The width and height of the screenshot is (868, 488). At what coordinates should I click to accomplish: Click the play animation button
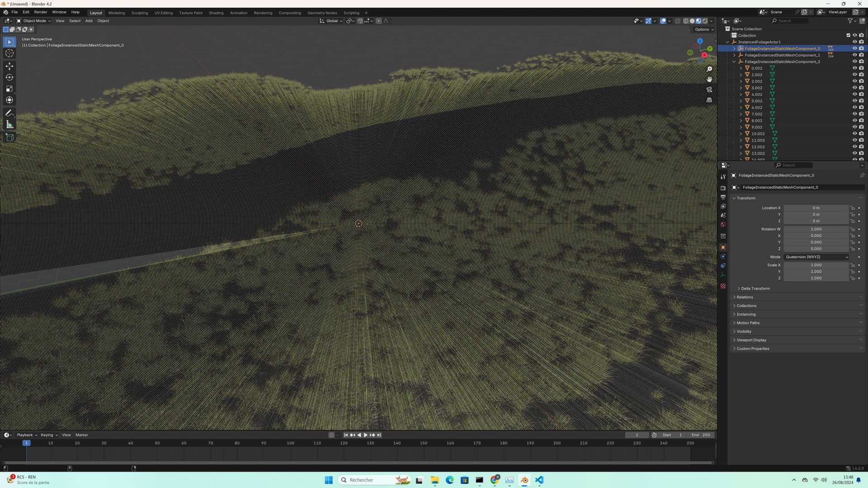pyautogui.click(x=365, y=435)
